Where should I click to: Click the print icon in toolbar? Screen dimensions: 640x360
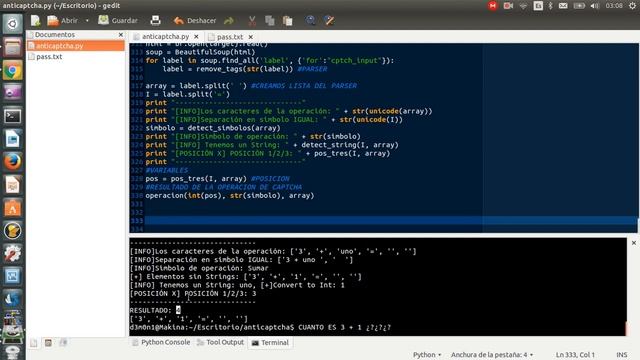pyautogui.click(x=156, y=20)
